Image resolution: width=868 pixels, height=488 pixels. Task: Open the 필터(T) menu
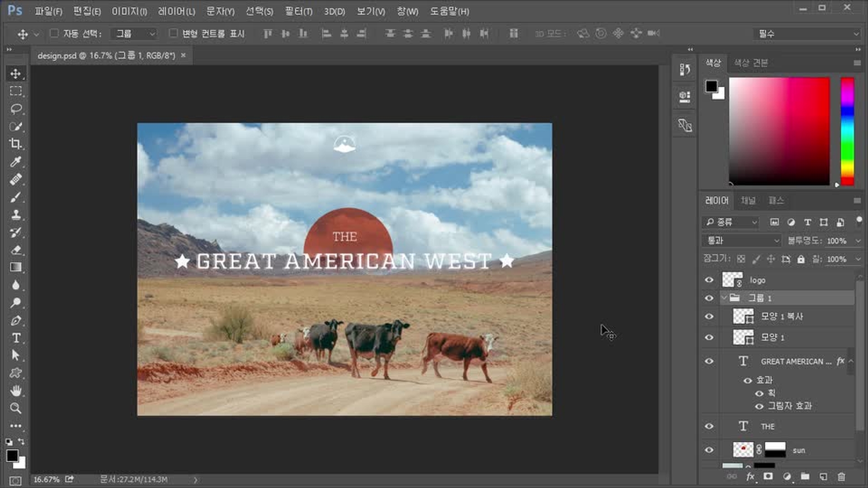pos(298,11)
